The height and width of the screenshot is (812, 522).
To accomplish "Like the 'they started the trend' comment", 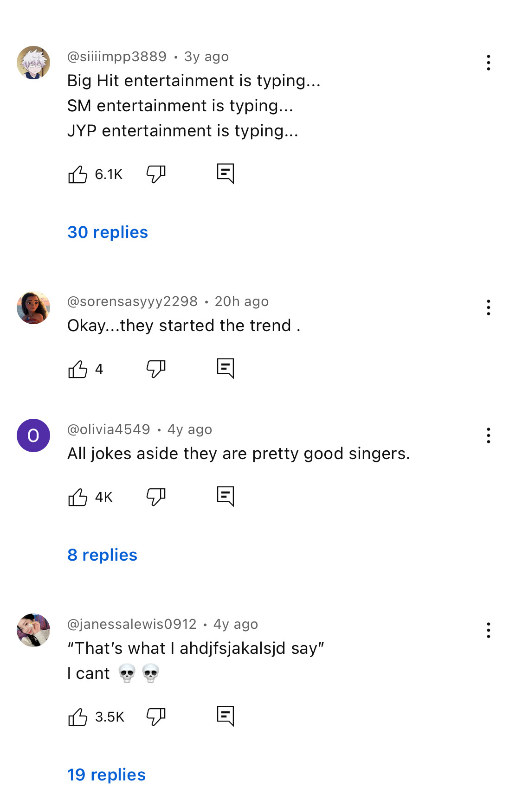I will [78, 369].
